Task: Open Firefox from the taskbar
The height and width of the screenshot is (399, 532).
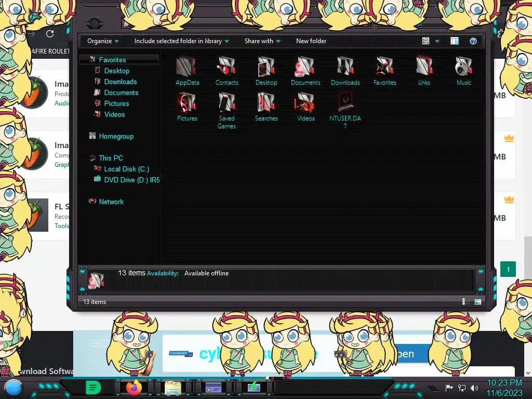Action: coord(134,387)
